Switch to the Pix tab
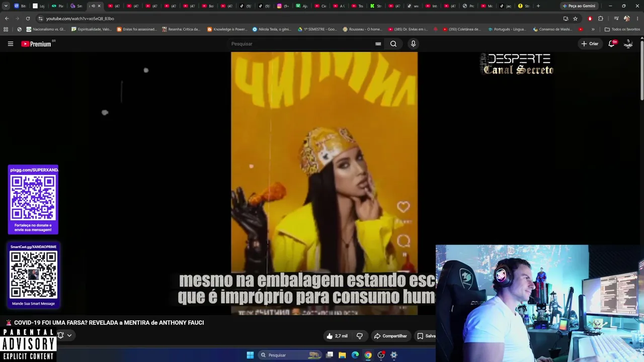 [57, 6]
